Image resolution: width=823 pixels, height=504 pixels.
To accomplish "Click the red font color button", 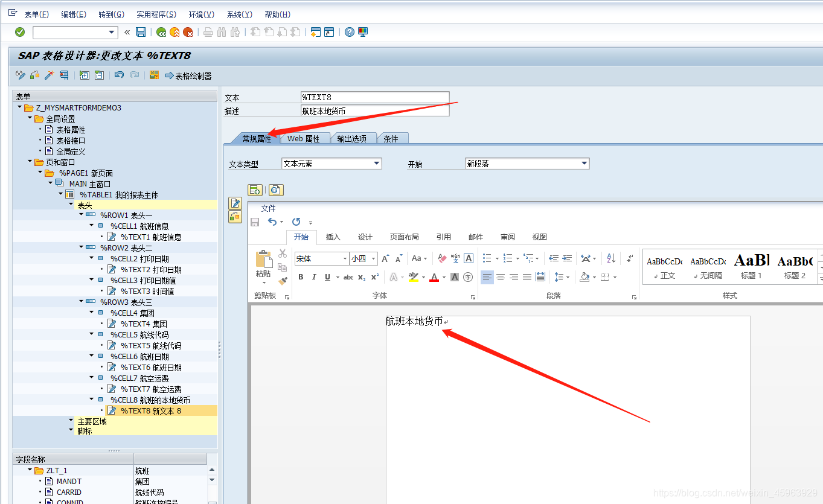I will pyautogui.click(x=434, y=277).
